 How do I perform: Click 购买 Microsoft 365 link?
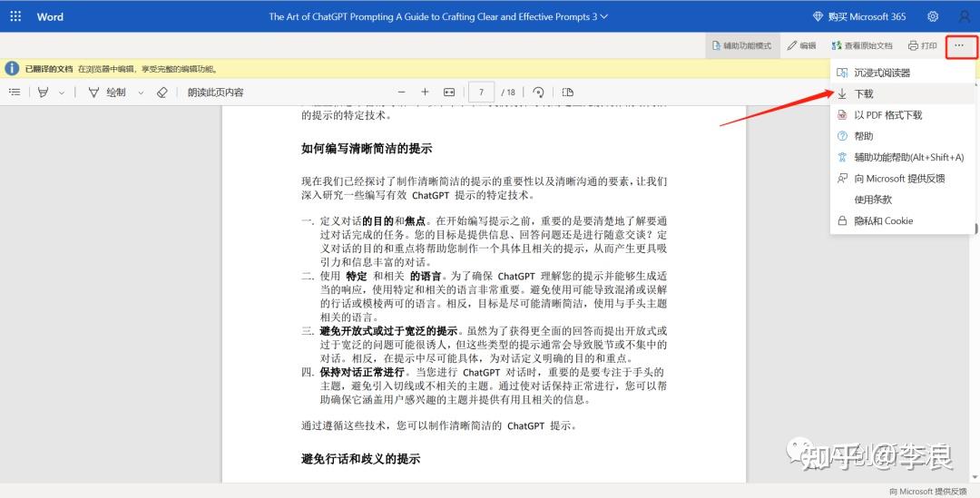(858, 17)
